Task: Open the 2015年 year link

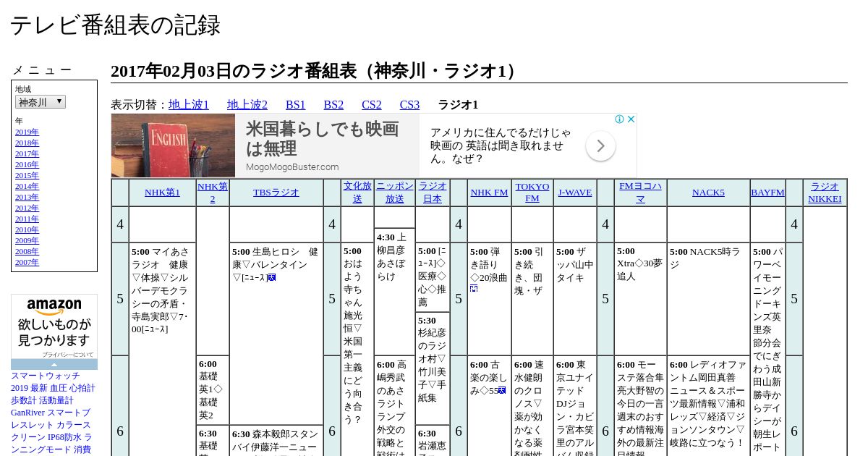Action: (x=27, y=175)
